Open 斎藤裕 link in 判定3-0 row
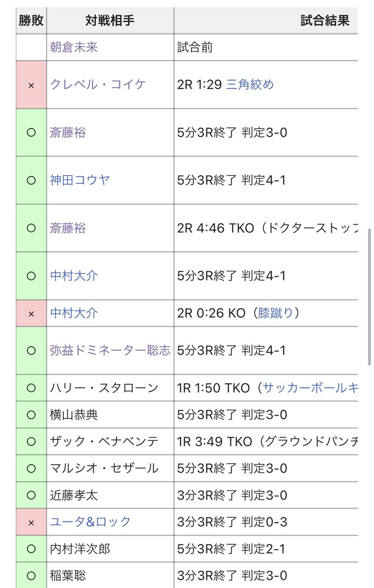 [68, 133]
